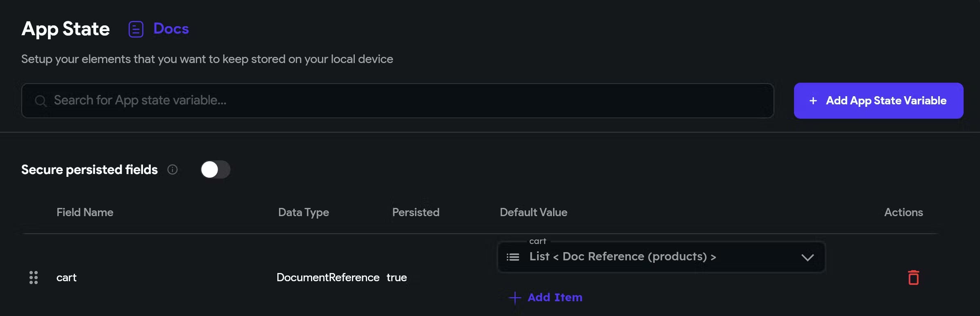Screen dimensions: 980x316
Task: Click the Default Value column header
Action: pos(533,212)
